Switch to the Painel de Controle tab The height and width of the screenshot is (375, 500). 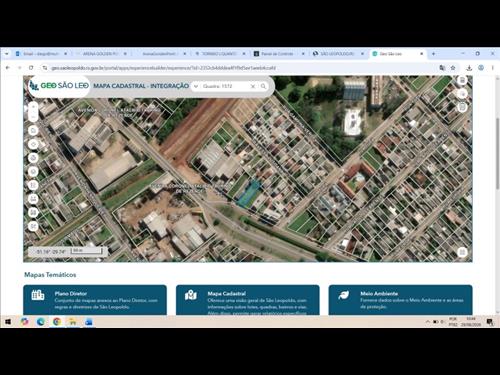279,54
